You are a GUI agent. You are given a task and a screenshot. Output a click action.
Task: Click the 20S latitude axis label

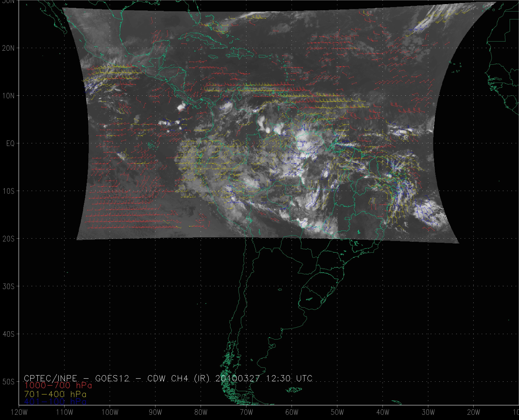point(8,239)
